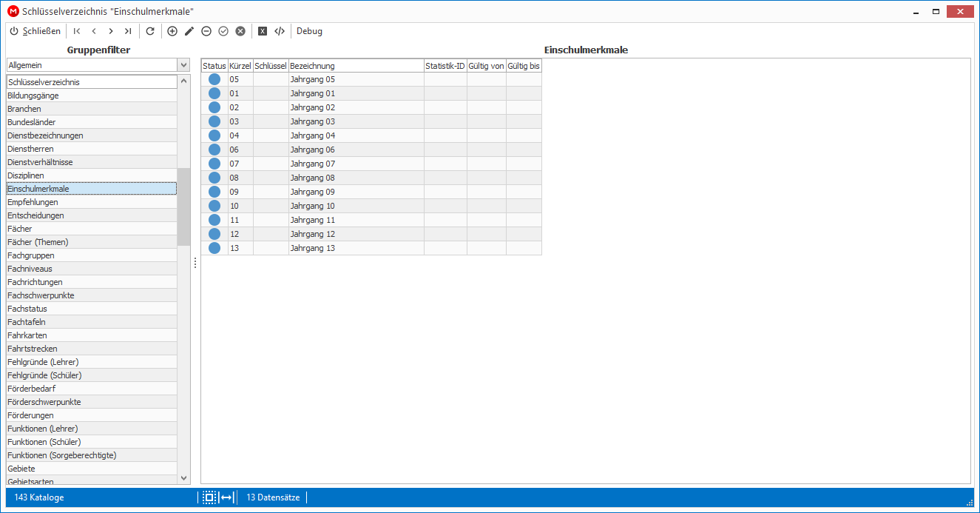Click the catalog list scrollbar thumb
The width and height of the screenshot is (980, 513).
point(183,207)
